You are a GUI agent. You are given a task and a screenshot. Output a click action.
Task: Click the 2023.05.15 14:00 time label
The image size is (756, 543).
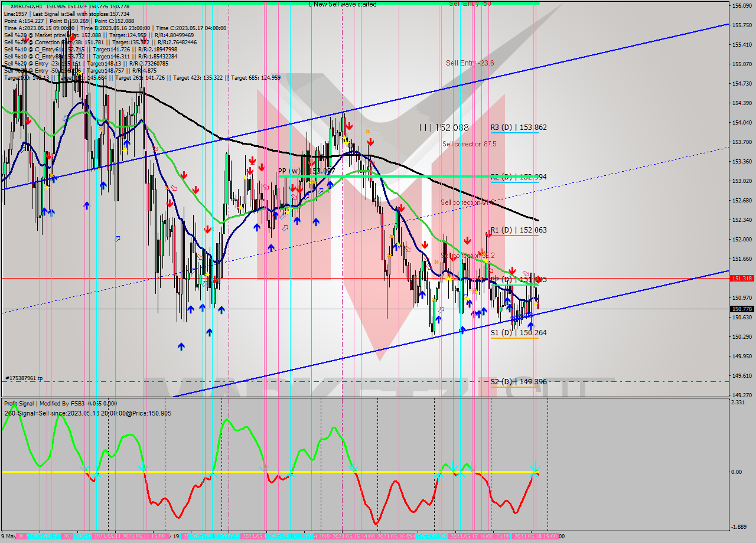pos(354,537)
